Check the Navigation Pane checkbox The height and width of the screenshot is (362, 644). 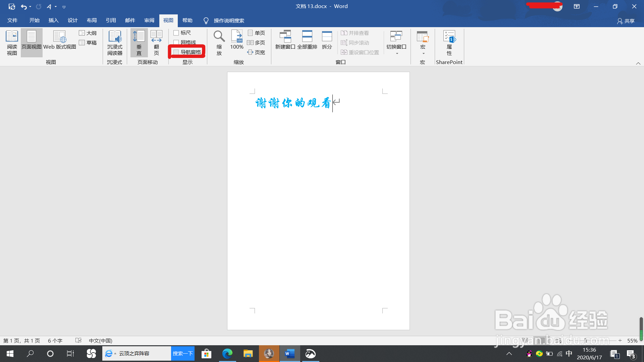(176, 52)
